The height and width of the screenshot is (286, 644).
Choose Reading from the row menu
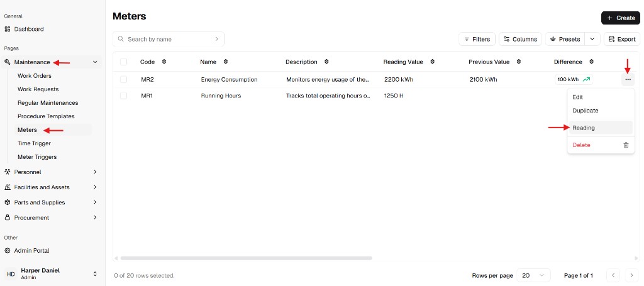[599, 128]
